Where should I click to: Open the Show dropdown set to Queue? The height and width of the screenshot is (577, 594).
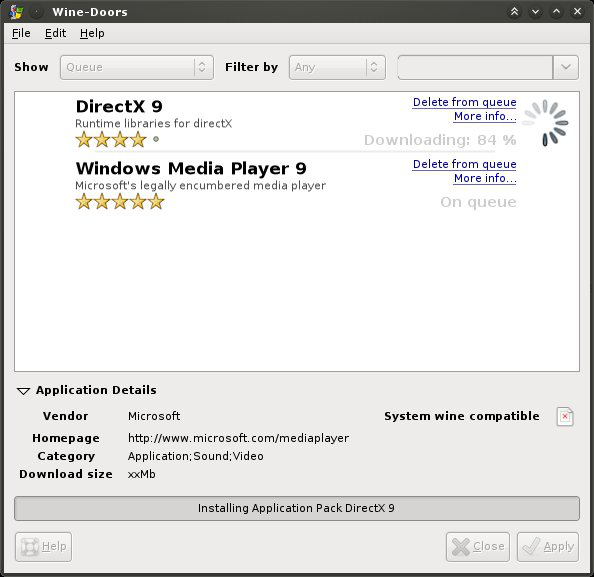tap(137, 67)
